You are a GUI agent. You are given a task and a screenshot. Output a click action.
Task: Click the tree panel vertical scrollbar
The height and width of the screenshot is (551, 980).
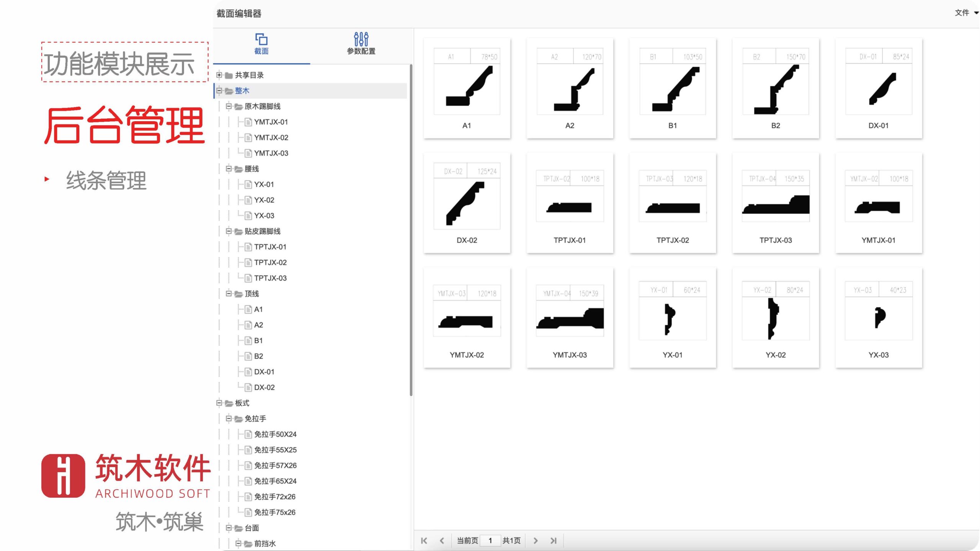click(x=411, y=230)
